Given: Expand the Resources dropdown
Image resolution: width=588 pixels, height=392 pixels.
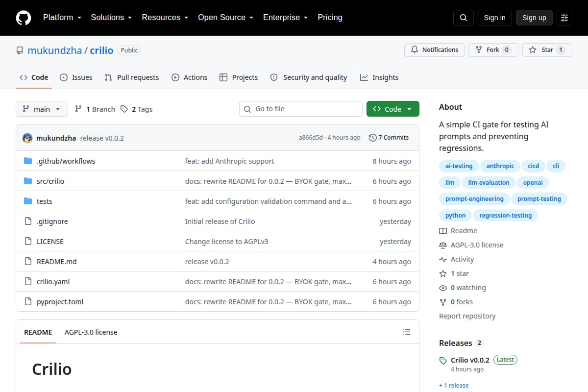Looking at the screenshot, I should coord(165,17).
